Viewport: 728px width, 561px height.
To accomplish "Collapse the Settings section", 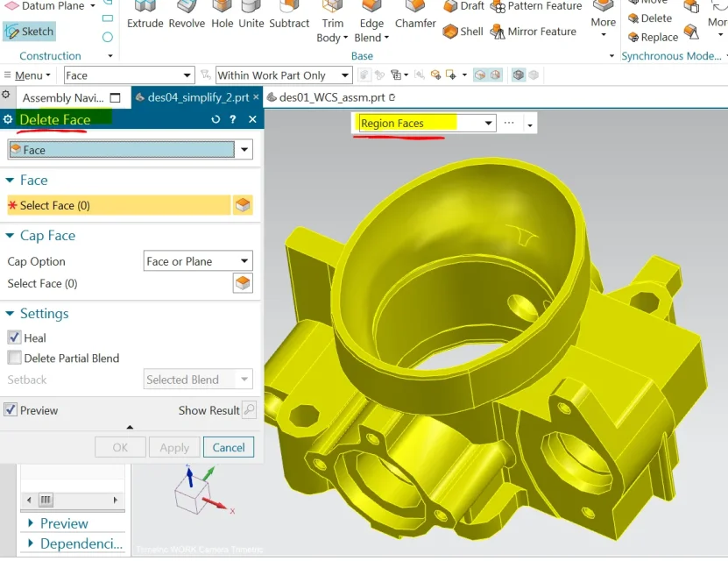I will coord(11,314).
